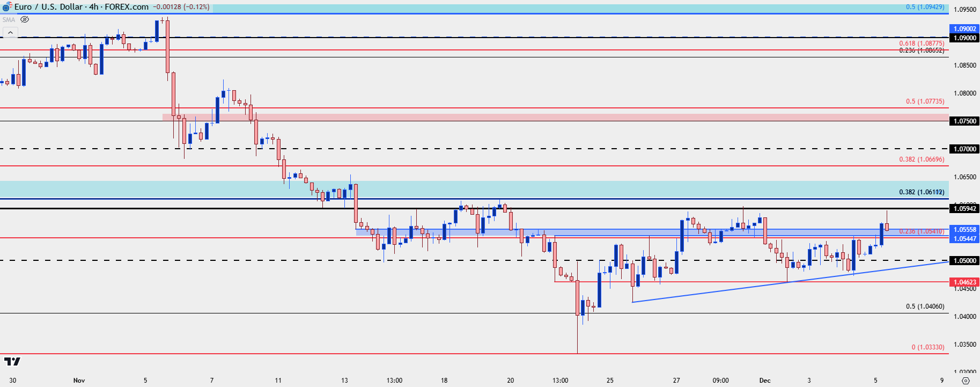Click the 1.04000 price scale value

[x=965, y=316]
